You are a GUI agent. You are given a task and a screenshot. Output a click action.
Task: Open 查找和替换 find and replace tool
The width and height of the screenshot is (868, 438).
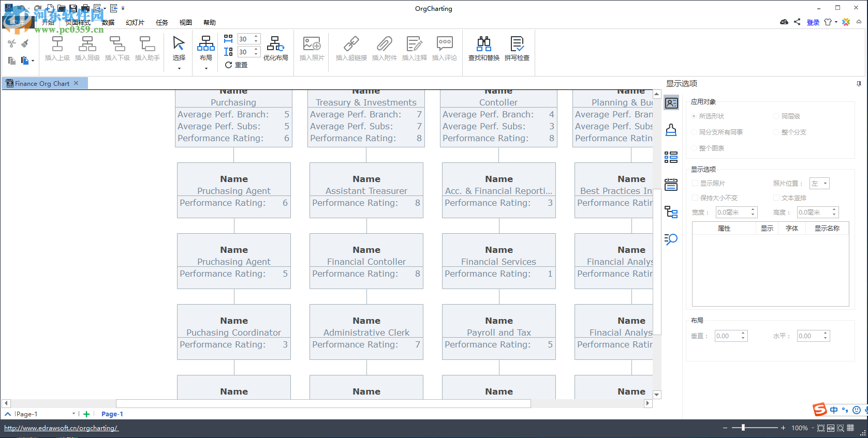pyautogui.click(x=483, y=49)
